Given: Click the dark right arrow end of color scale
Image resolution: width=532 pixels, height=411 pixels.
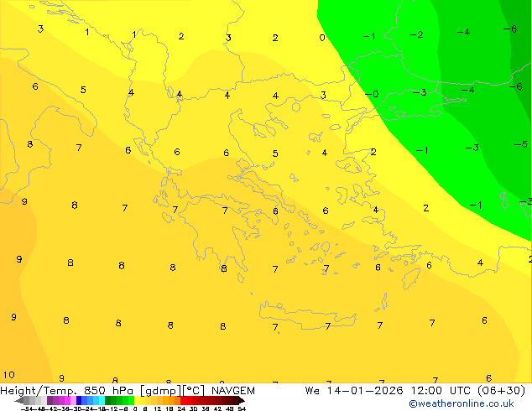Looking at the screenshot, I should [242, 400].
